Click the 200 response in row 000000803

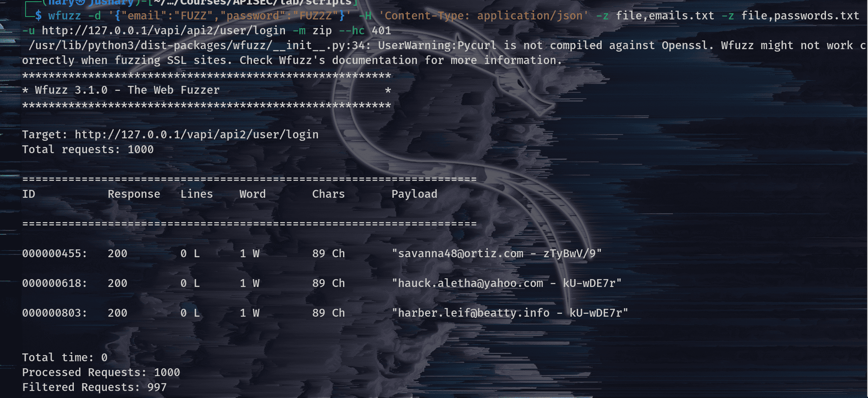tap(118, 313)
